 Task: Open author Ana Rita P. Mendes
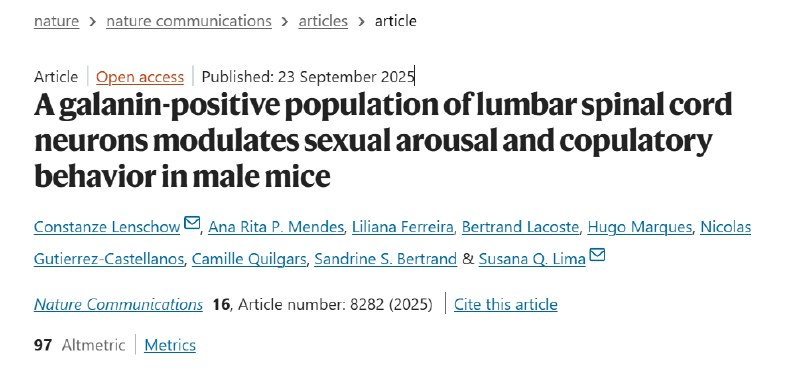click(276, 227)
